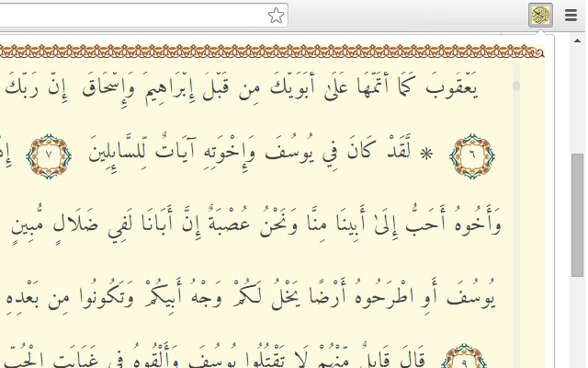Select the verse 6 ornament marker
The width and height of the screenshot is (588, 368).
(x=472, y=155)
